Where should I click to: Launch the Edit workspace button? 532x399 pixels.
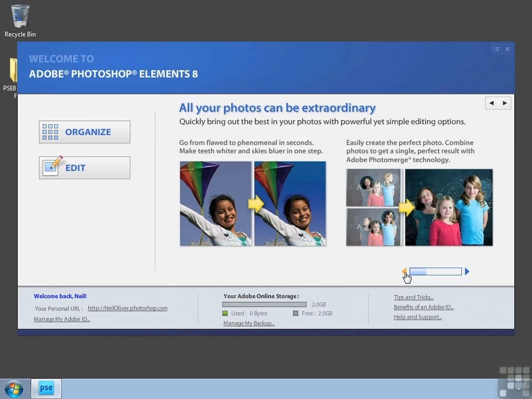pos(84,167)
